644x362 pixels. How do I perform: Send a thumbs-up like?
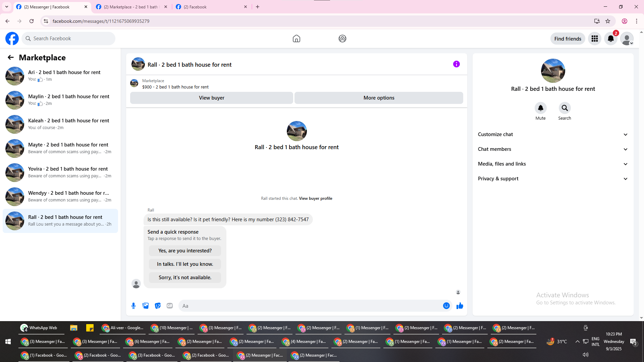(460, 306)
